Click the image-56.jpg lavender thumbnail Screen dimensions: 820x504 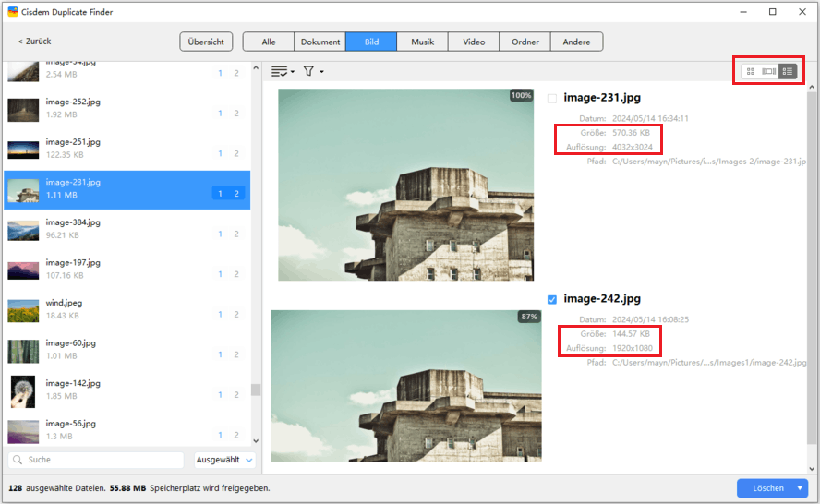(x=23, y=431)
